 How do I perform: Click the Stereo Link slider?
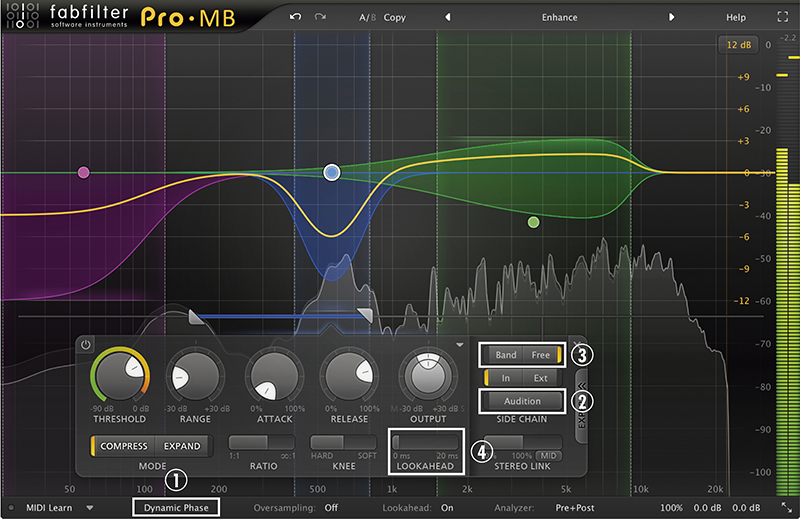[522, 441]
